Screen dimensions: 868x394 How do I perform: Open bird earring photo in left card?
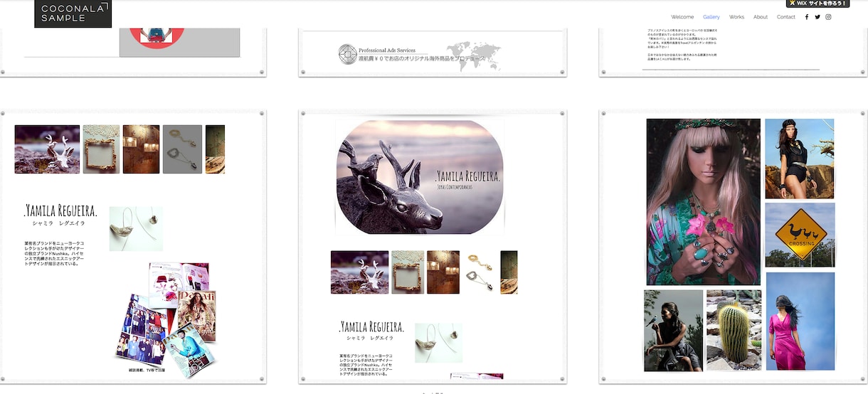click(x=136, y=229)
